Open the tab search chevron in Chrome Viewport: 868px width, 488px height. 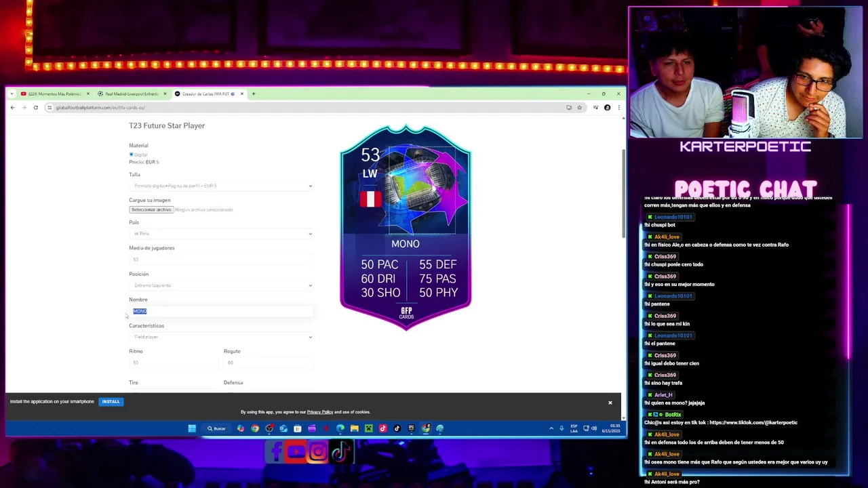tap(12, 94)
